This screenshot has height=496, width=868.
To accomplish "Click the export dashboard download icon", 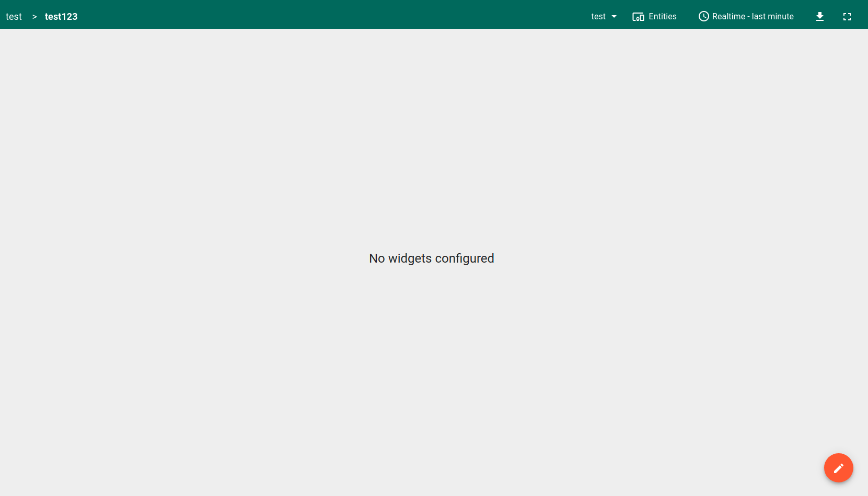I will coord(819,16).
